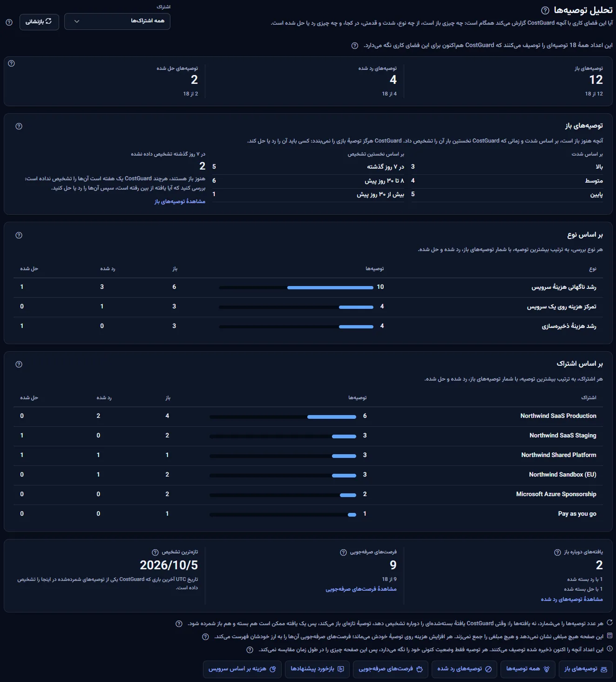Open help icon of the بر اساس نوع section
The width and height of the screenshot is (616, 682).
tap(19, 235)
